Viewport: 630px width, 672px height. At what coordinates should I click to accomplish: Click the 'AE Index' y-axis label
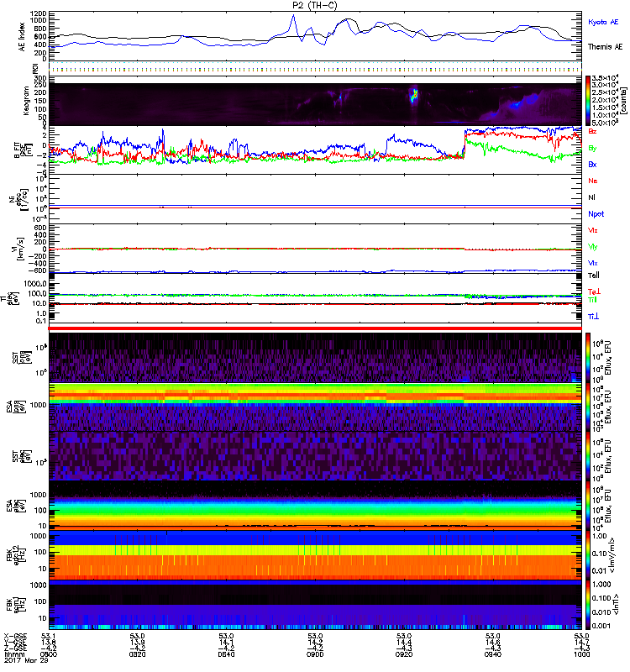(x=22, y=37)
